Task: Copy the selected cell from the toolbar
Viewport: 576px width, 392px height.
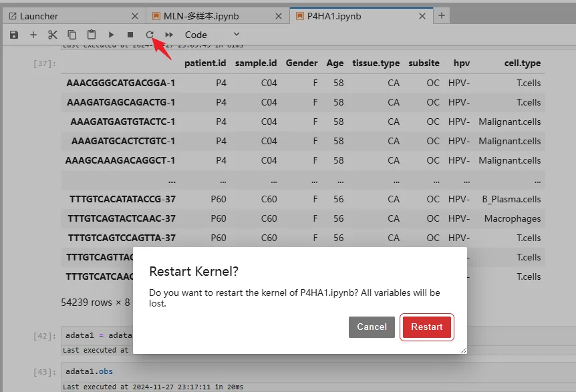Action: click(x=72, y=35)
